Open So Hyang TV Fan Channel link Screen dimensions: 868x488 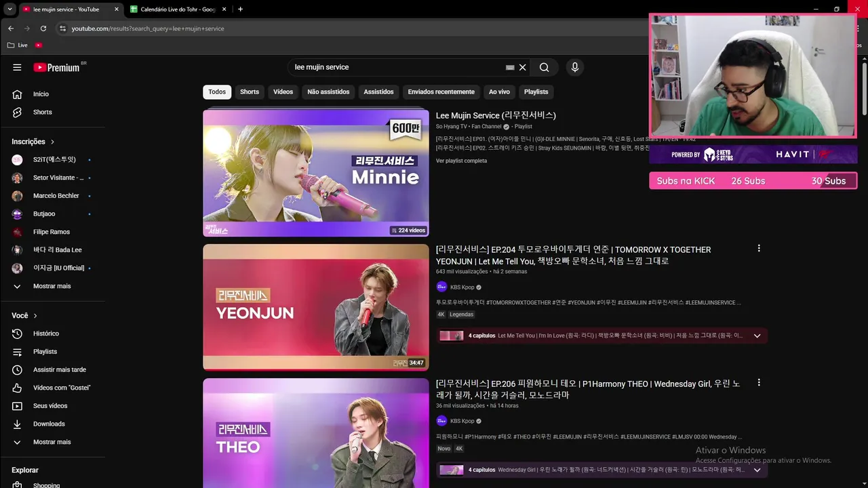[x=469, y=126]
